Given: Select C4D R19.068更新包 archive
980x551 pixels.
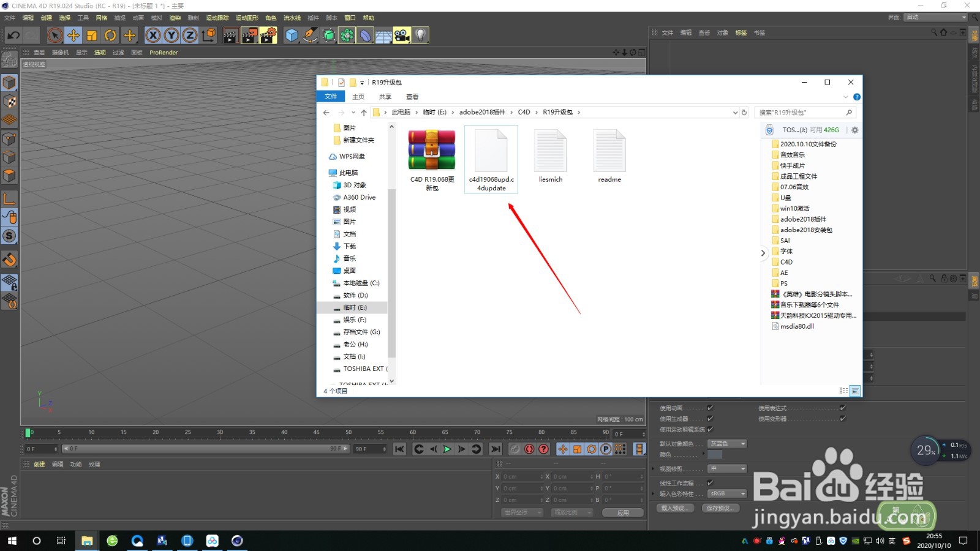Looking at the screenshot, I should (x=432, y=160).
